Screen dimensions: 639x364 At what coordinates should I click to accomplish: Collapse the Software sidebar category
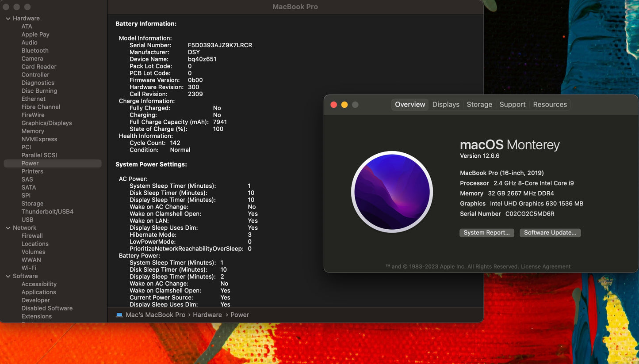(x=8, y=276)
